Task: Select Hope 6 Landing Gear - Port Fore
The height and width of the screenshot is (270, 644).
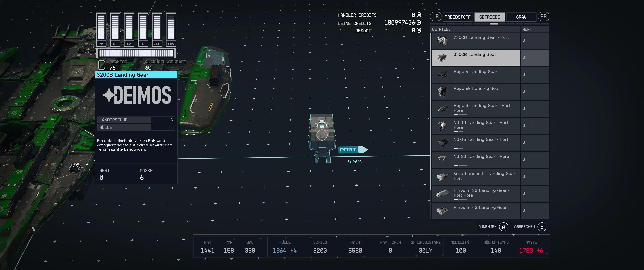Action: point(490,109)
